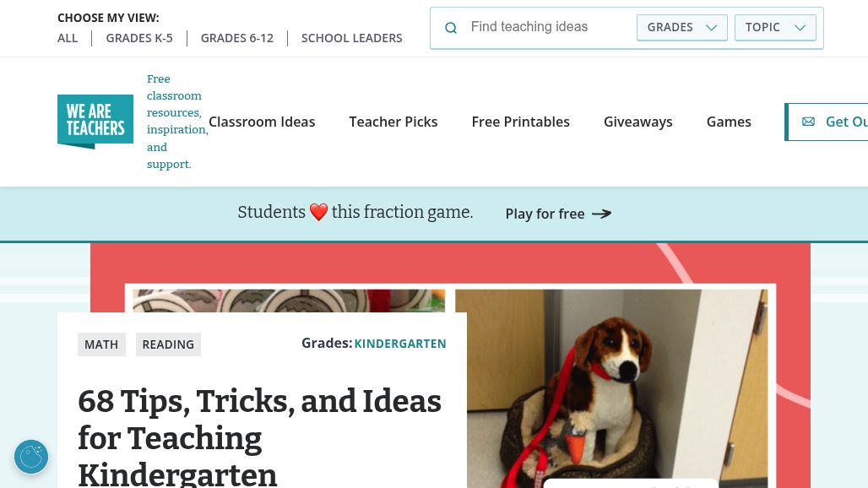This screenshot has width=868, height=488.
Task: Switch view to GRADES 6-12
Action: pos(237,38)
